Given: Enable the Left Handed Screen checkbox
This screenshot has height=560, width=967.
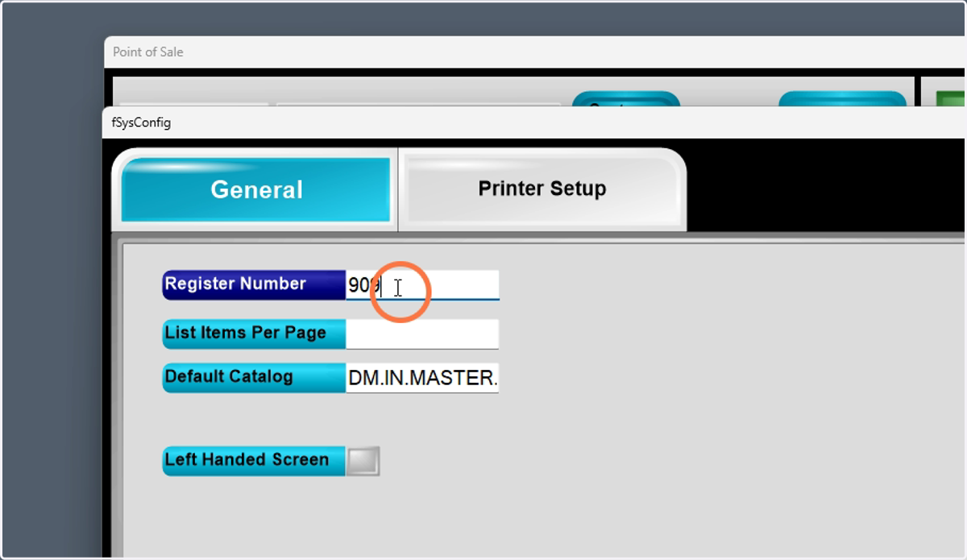Looking at the screenshot, I should 363,462.
